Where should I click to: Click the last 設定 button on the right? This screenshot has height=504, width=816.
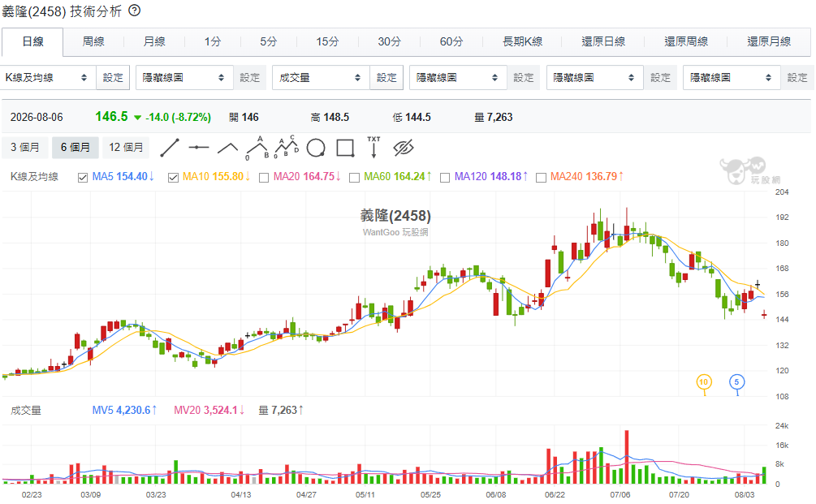click(797, 77)
